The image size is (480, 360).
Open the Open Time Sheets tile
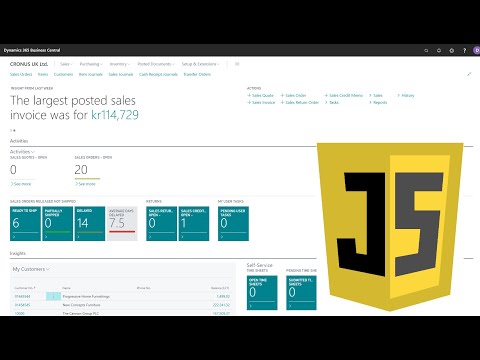[x=262, y=293]
